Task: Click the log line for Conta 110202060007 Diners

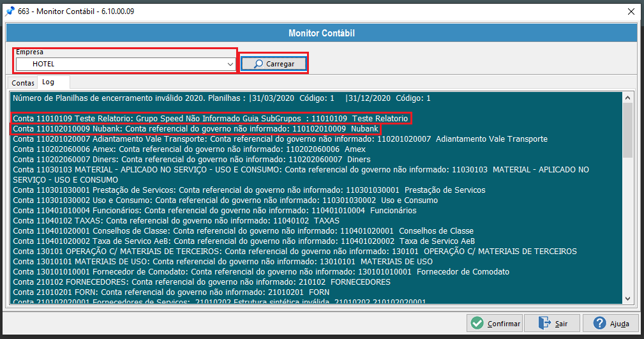Action: tap(191, 160)
